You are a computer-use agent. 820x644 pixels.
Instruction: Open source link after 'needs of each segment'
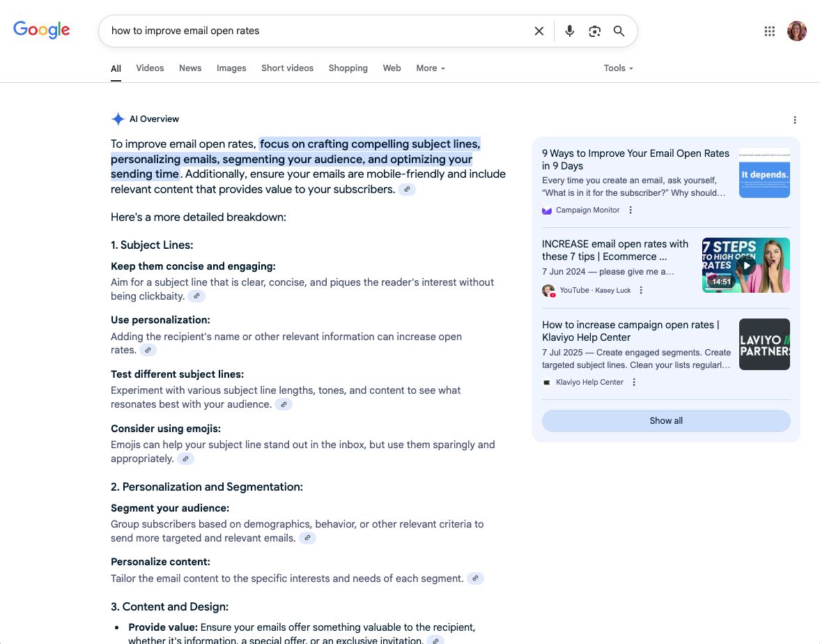pos(475,578)
